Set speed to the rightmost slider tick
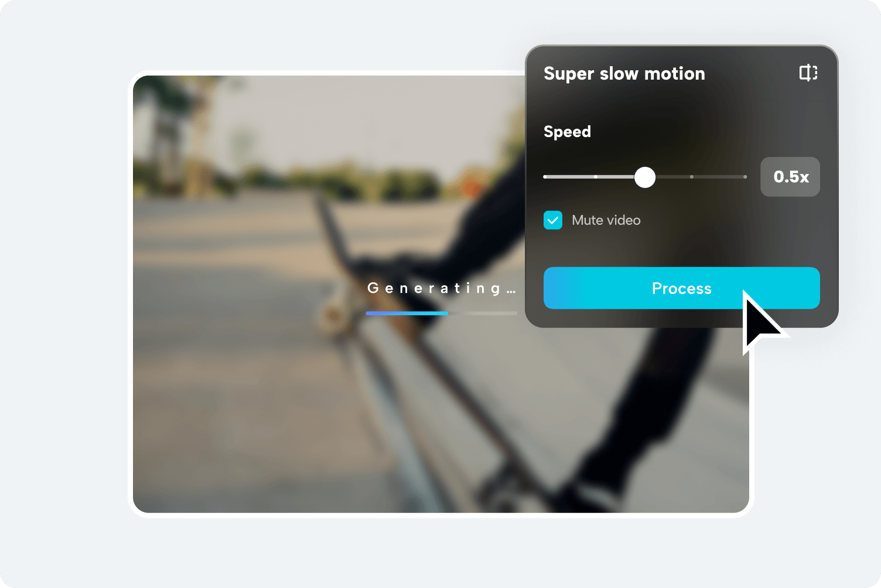The width and height of the screenshot is (881, 588). (x=745, y=177)
